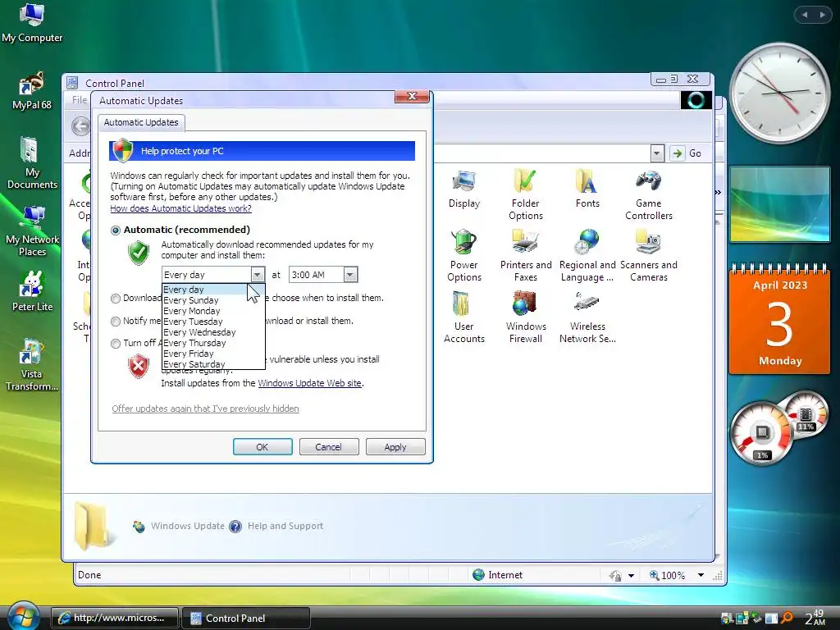The height and width of the screenshot is (630, 840).
Task: Select Peter Lite desktop shortcut
Action: tap(32, 291)
